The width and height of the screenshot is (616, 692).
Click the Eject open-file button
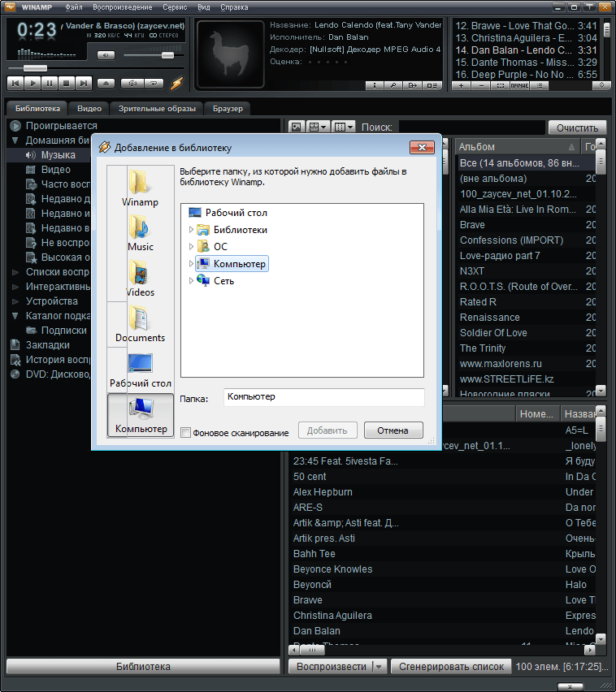click(x=106, y=83)
